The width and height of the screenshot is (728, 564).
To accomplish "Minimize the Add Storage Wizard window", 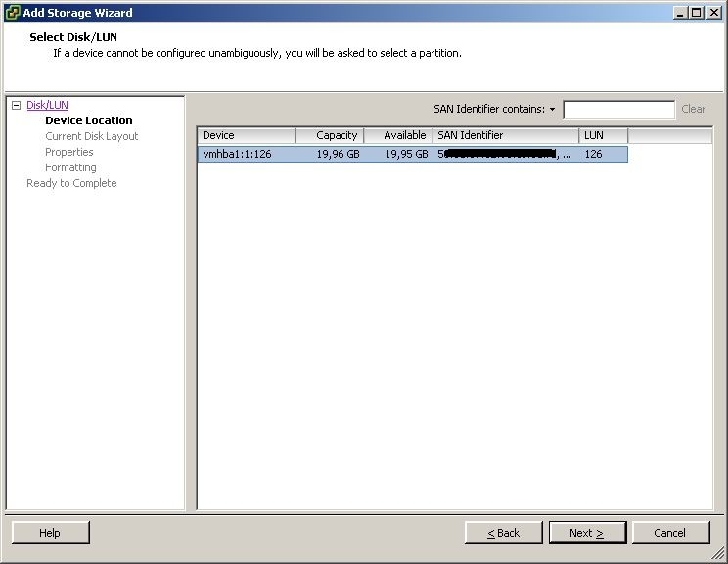I will [x=680, y=13].
